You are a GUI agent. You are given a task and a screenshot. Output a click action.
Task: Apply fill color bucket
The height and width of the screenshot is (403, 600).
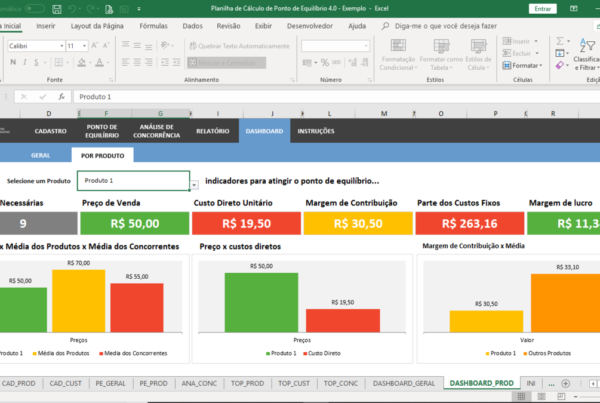tap(82, 62)
